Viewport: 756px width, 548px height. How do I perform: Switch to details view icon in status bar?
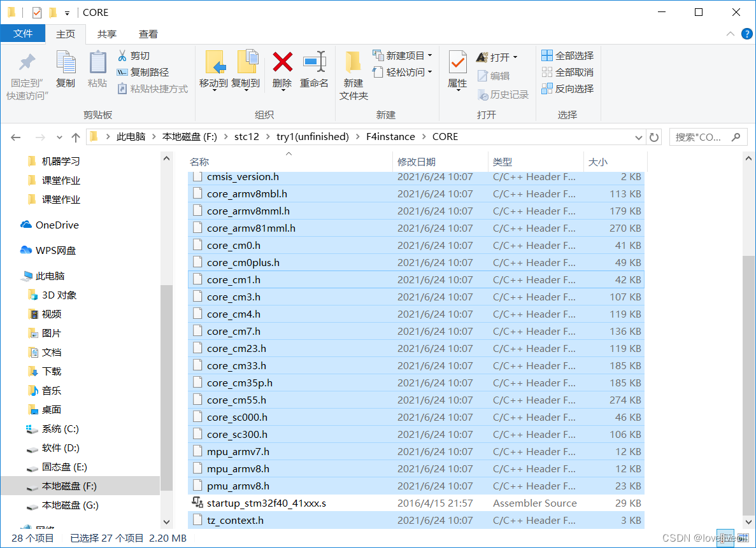tap(725, 538)
